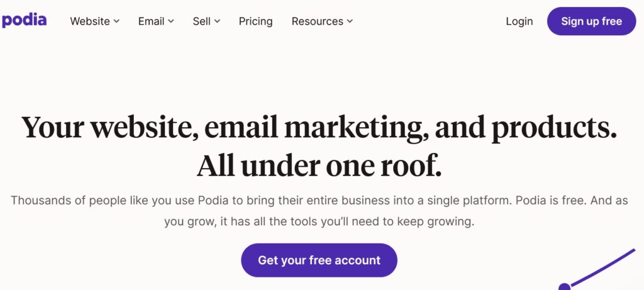Click the headline's first line about website, email marketing
644x290 pixels.
point(319,127)
